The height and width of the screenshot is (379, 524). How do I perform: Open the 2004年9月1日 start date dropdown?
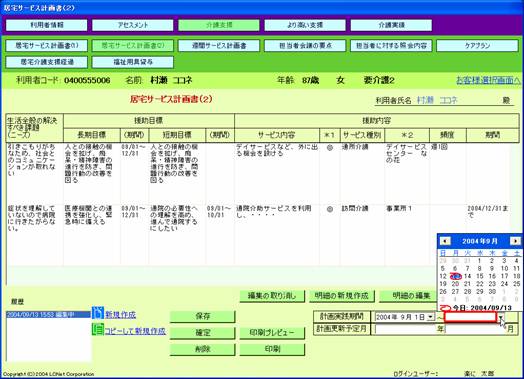point(430,317)
